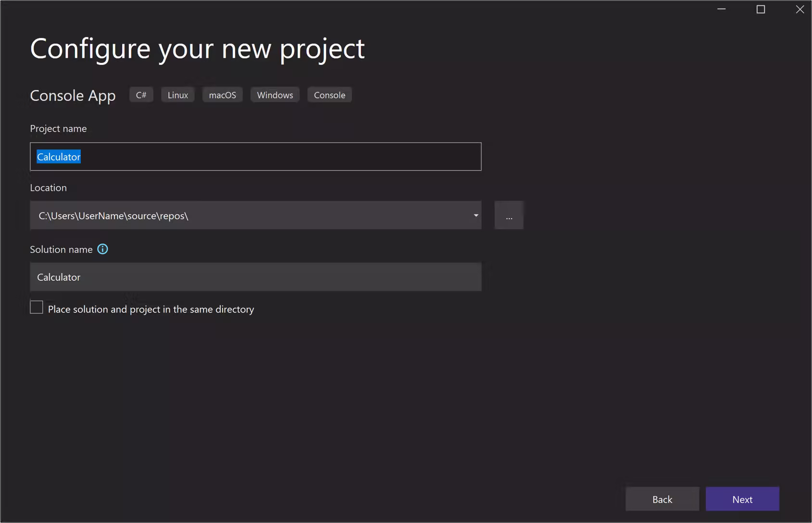Click the Console project type tag
Image resolution: width=812 pixels, height=523 pixels.
330,95
